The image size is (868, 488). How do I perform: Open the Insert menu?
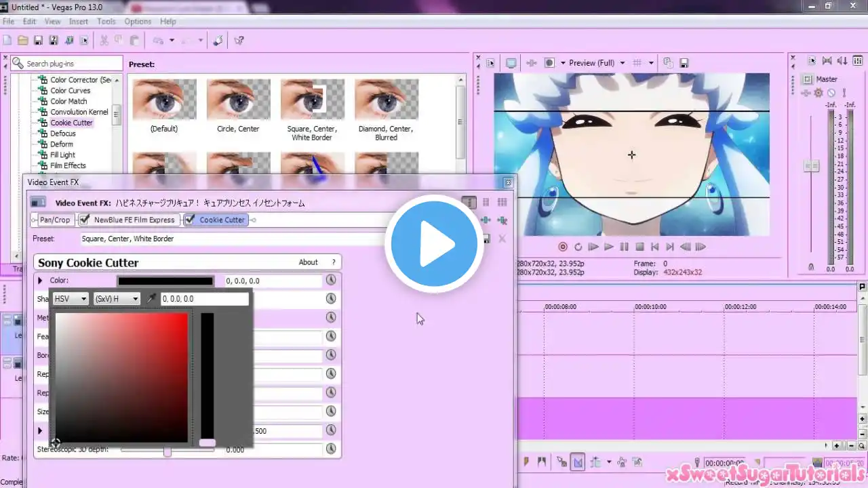pyautogui.click(x=79, y=22)
